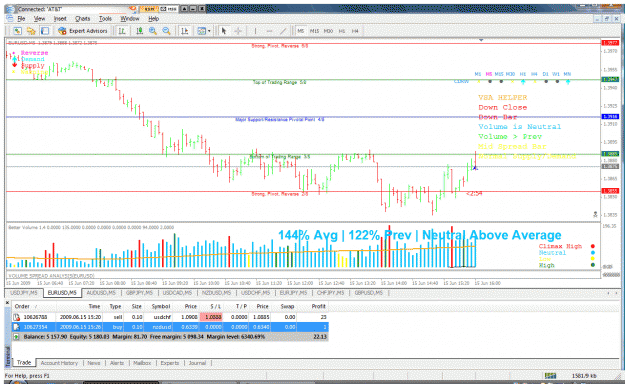Screen dimensions: 625x384
Task: Open the Experts terminal tab
Action: coord(169,363)
